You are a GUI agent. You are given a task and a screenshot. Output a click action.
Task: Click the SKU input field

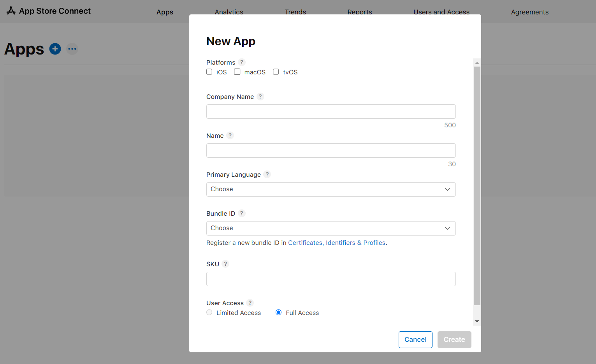[331, 279]
